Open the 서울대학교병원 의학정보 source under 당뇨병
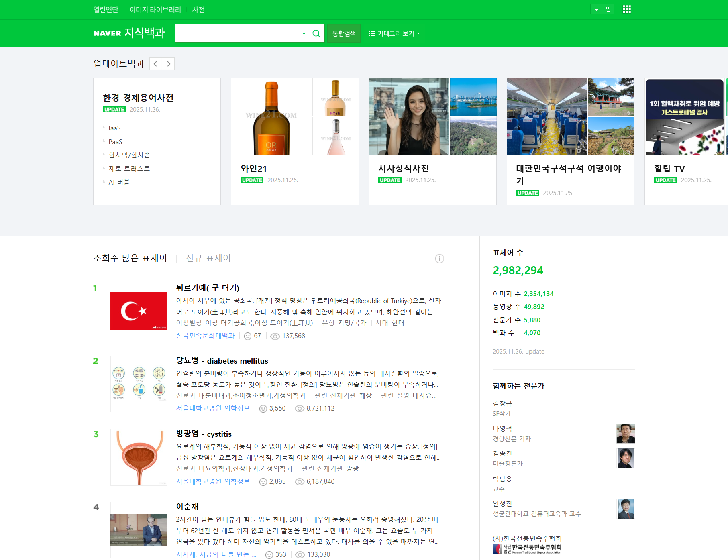The width and height of the screenshot is (728, 560). pos(213,408)
